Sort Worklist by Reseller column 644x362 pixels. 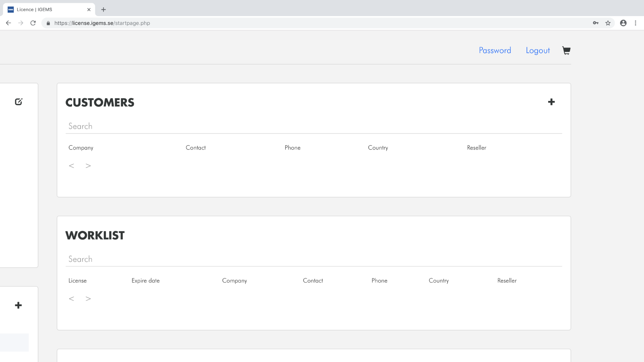click(507, 281)
